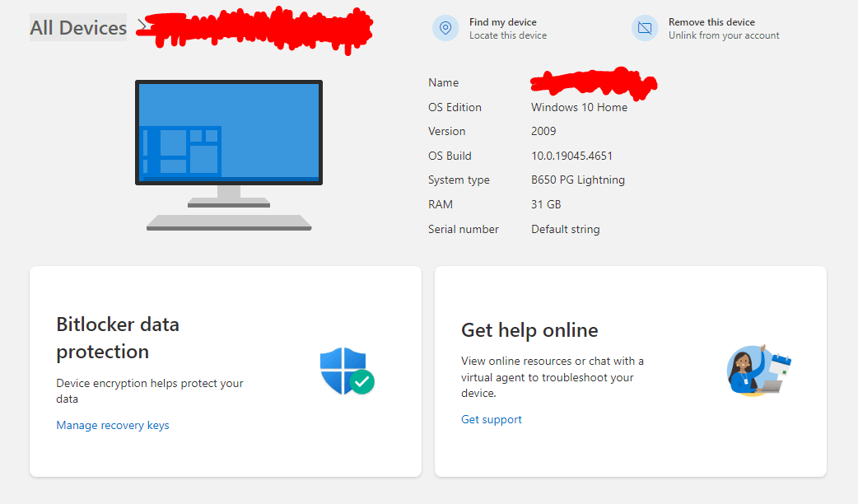858x504 pixels.
Task: Click the Find my device label
Action: point(503,22)
